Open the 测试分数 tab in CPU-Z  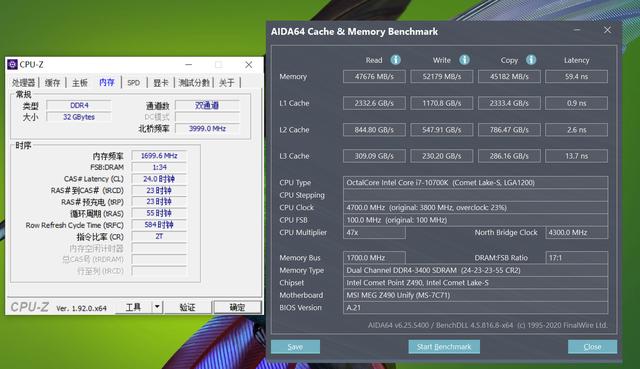tap(194, 83)
